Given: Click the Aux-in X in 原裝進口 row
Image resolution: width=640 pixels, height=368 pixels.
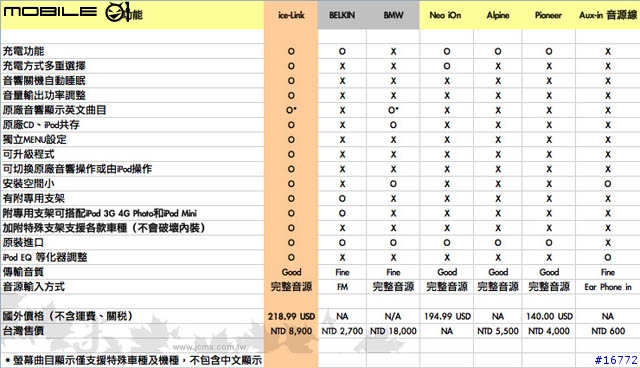Looking at the screenshot, I should pyautogui.click(x=608, y=243).
